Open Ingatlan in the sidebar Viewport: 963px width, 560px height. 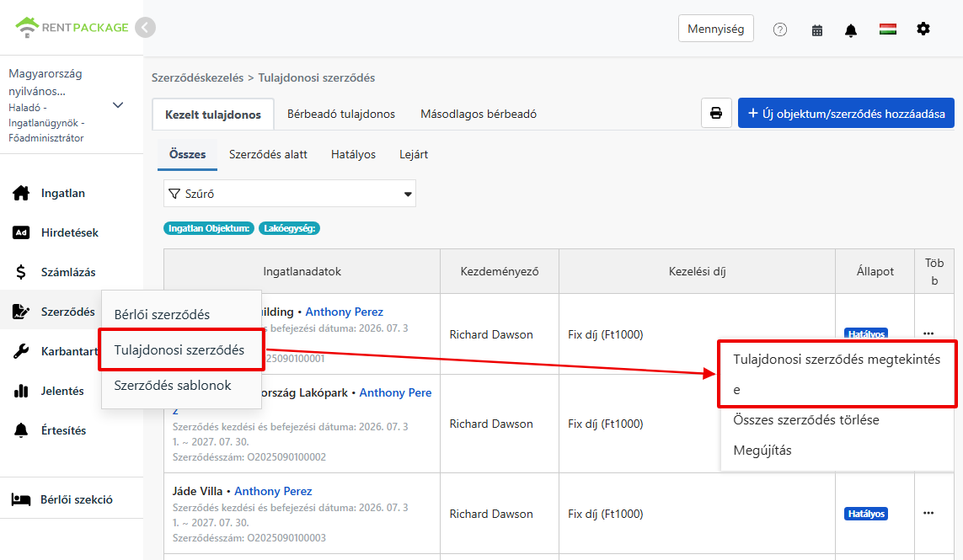click(62, 193)
